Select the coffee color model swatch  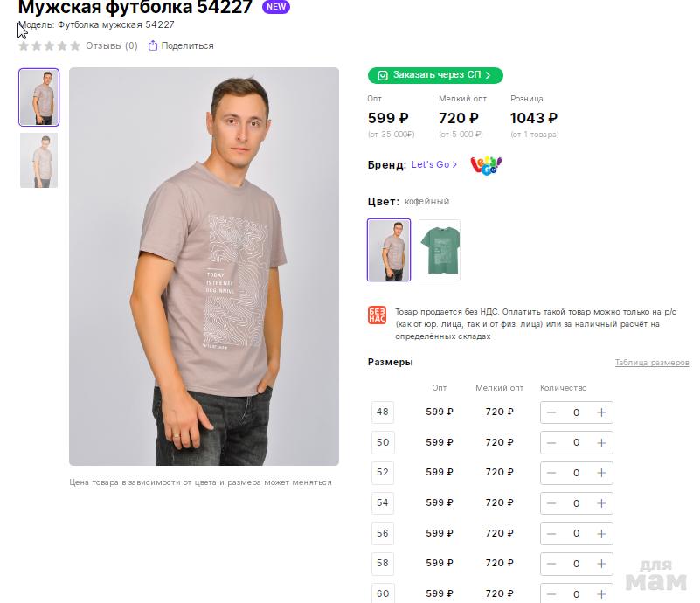(x=389, y=250)
